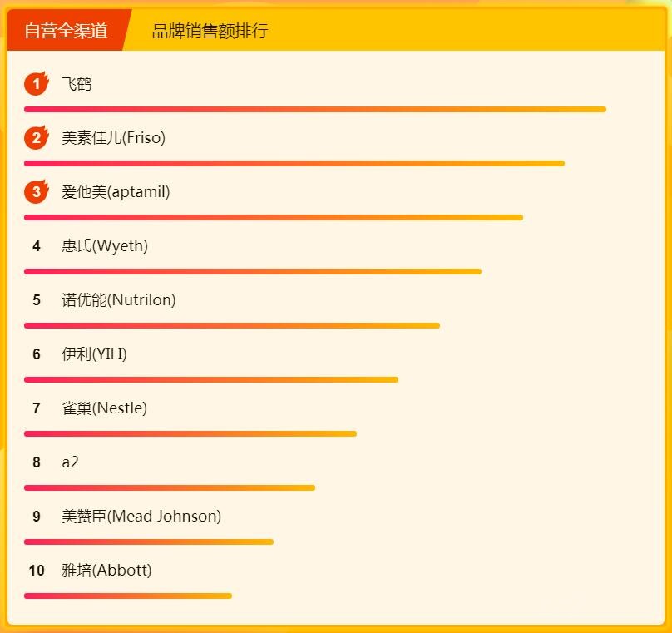Click the rank number 4
This screenshot has width=672, height=633.
[x=37, y=246]
